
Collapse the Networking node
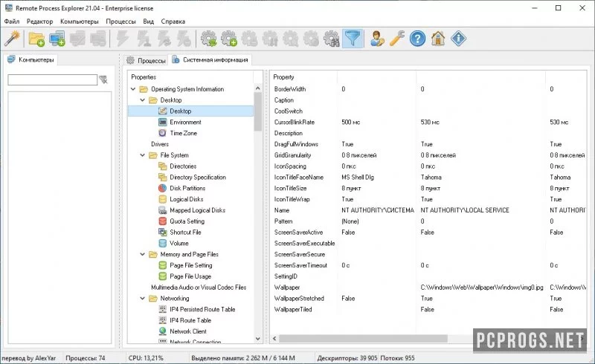(143, 298)
